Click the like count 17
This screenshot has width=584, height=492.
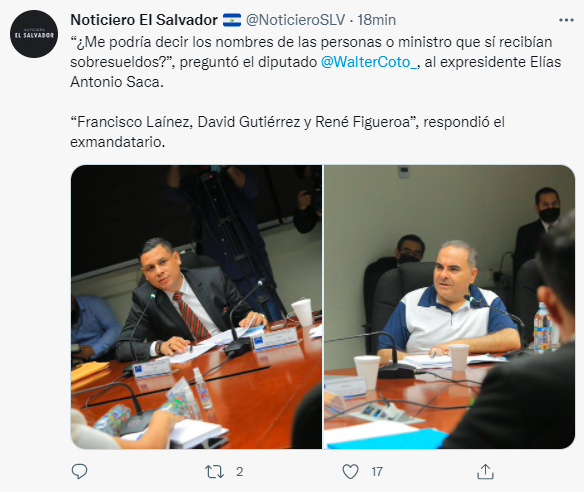(x=377, y=472)
